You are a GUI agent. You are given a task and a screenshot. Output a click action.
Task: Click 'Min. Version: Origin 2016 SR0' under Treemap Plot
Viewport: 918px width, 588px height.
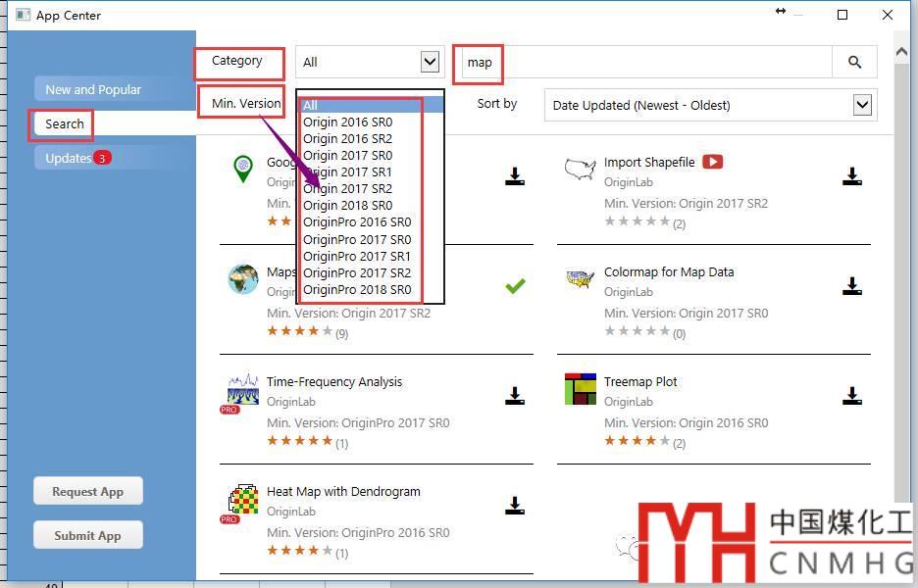pyautogui.click(x=687, y=423)
